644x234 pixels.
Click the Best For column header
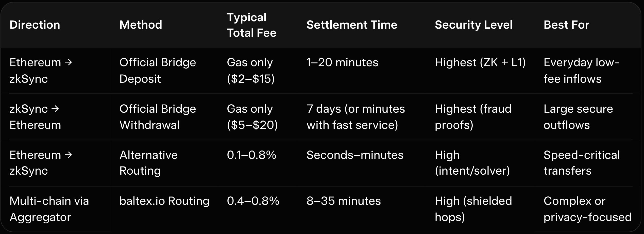[566, 25]
